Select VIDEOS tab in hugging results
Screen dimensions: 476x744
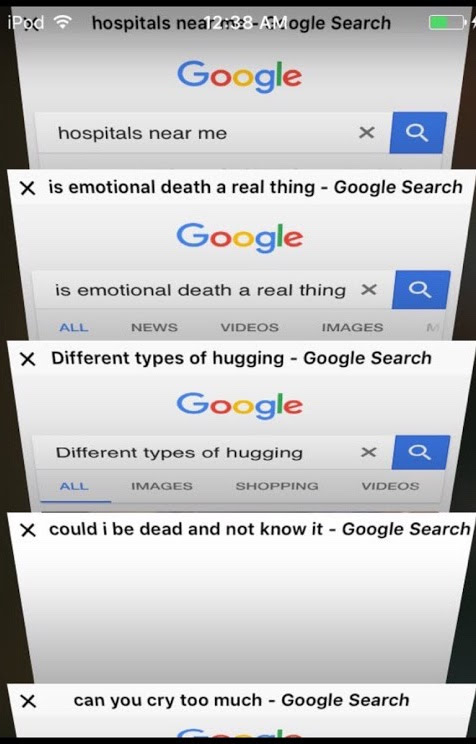pos(390,486)
